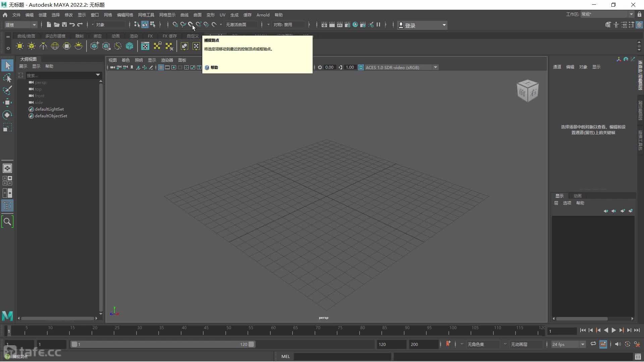The width and height of the screenshot is (644, 362).
Task: Activate the Rotate tool
Action: 7,115
